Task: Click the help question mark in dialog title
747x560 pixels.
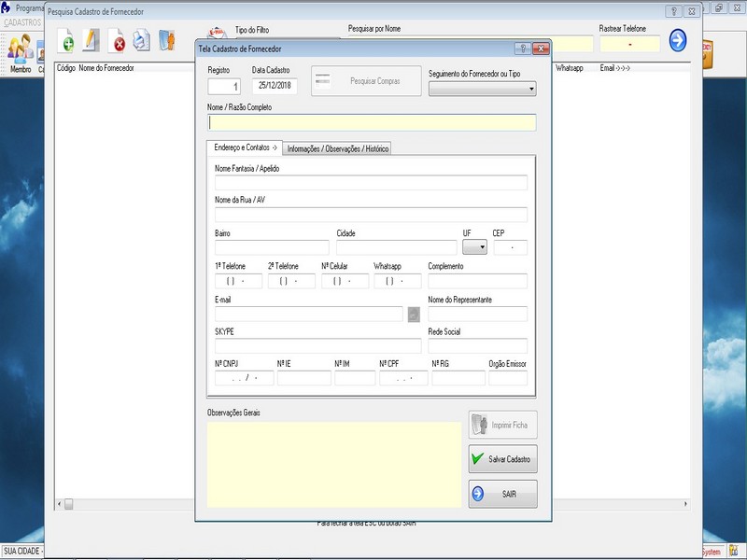Action: coord(522,49)
